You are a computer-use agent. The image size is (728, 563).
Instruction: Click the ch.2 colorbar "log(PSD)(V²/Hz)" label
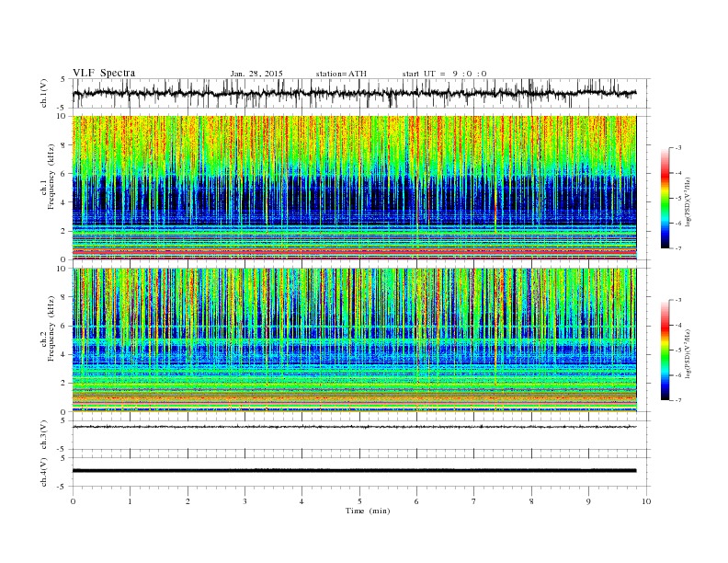click(x=688, y=354)
